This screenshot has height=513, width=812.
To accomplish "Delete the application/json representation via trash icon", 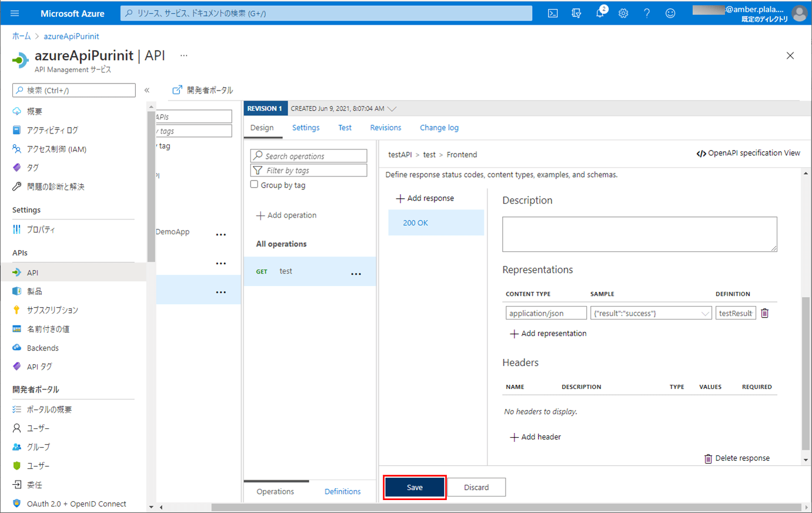I will point(764,313).
